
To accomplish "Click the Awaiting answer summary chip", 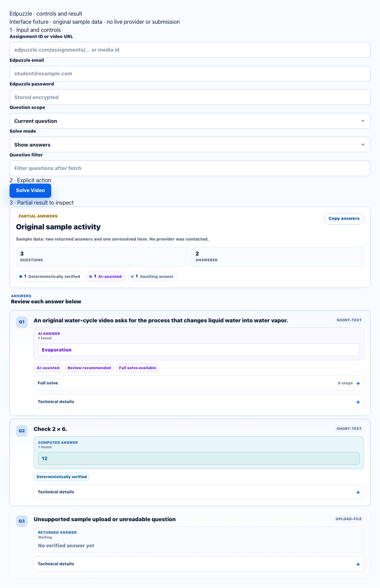I will (x=152, y=277).
